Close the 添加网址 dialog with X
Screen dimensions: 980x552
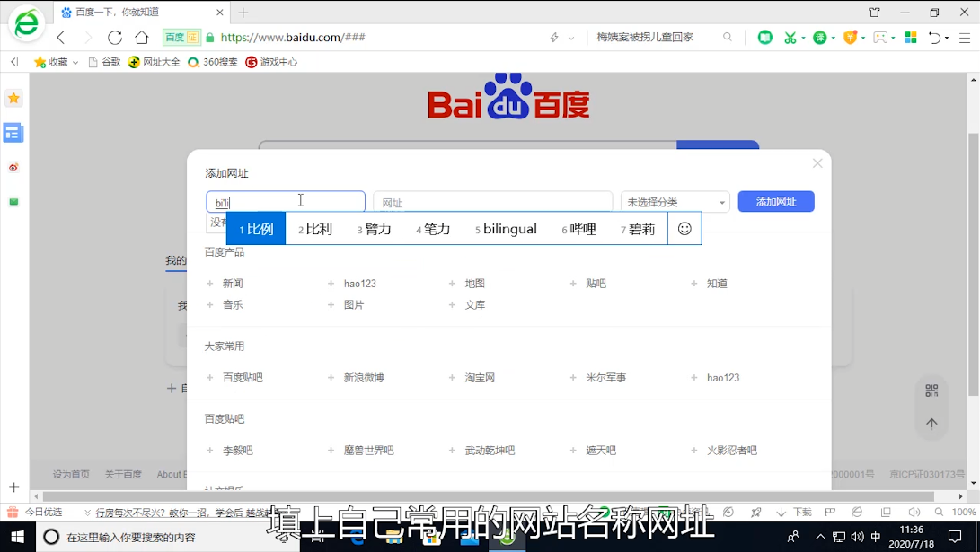point(817,163)
